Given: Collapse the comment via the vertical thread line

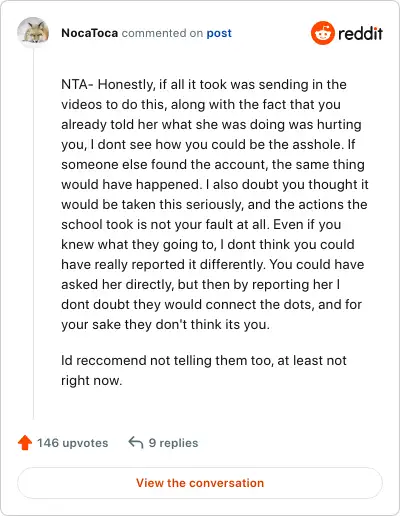Looking at the screenshot, I should coord(33,235).
